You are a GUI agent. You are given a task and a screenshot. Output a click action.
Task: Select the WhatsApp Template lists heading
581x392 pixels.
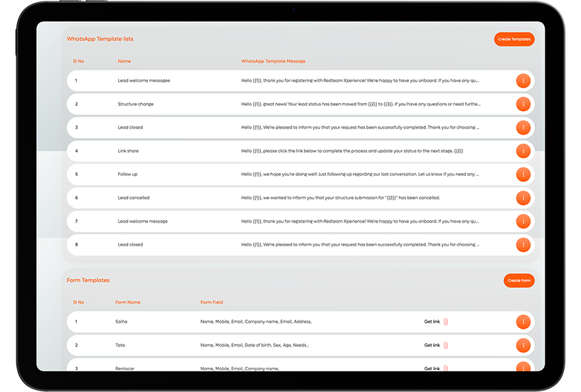pyautogui.click(x=100, y=39)
